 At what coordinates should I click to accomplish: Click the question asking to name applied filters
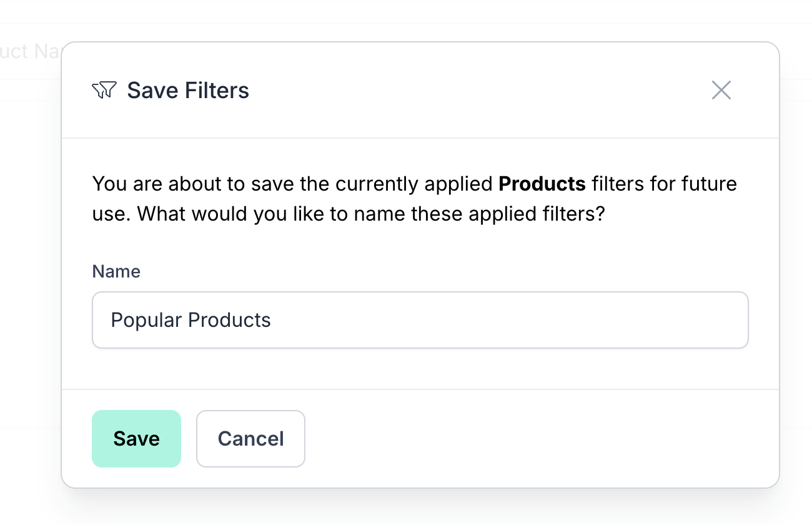coord(371,214)
